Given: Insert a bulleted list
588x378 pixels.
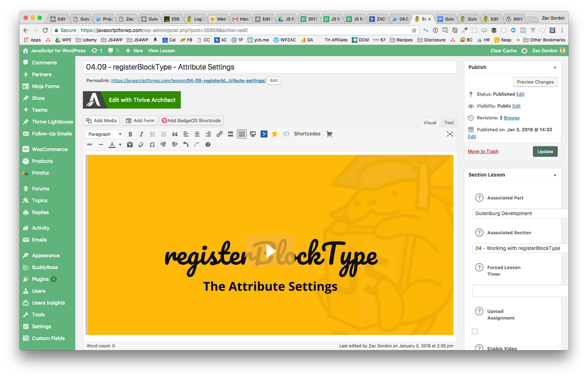Looking at the screenshot, I should [x=152, y=134].
